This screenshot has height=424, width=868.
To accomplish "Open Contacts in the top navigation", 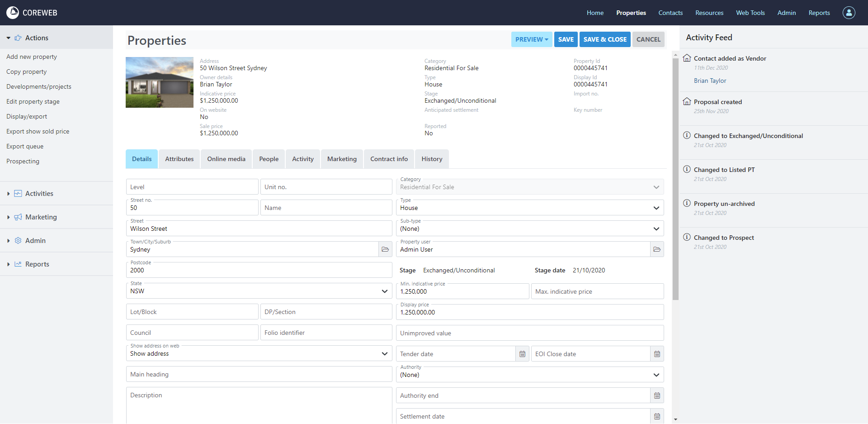I will point(670,13).
